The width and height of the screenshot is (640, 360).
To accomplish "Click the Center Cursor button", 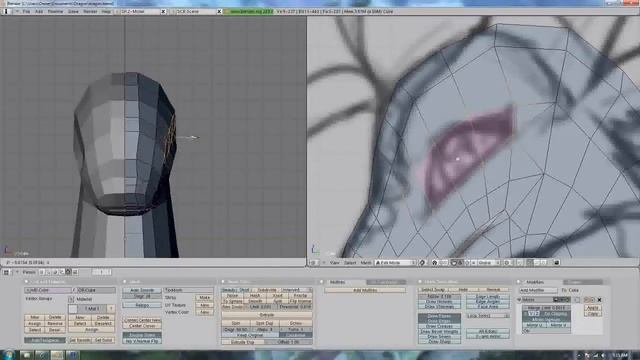I will (x=142, y=326).
